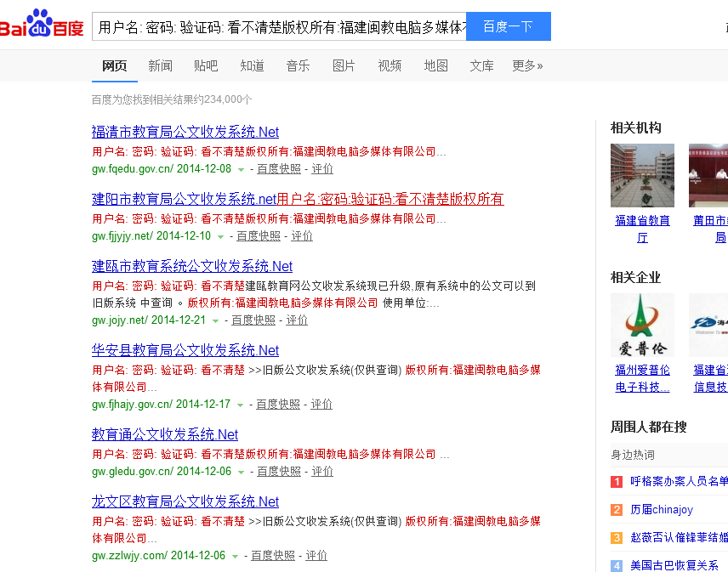
Task: Open the 福建省教育厅 link
Action: [642, 229]
